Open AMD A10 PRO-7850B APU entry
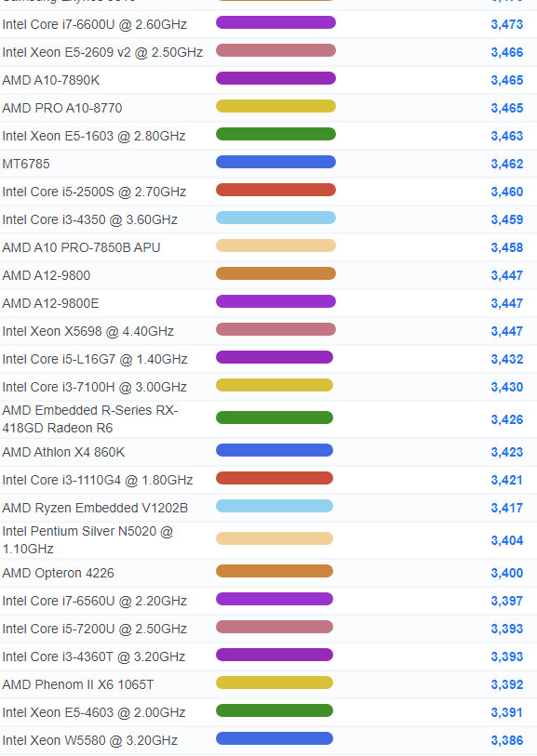This screenshot has width=537, height=756. pyautogui.click(x=81, y=248)
